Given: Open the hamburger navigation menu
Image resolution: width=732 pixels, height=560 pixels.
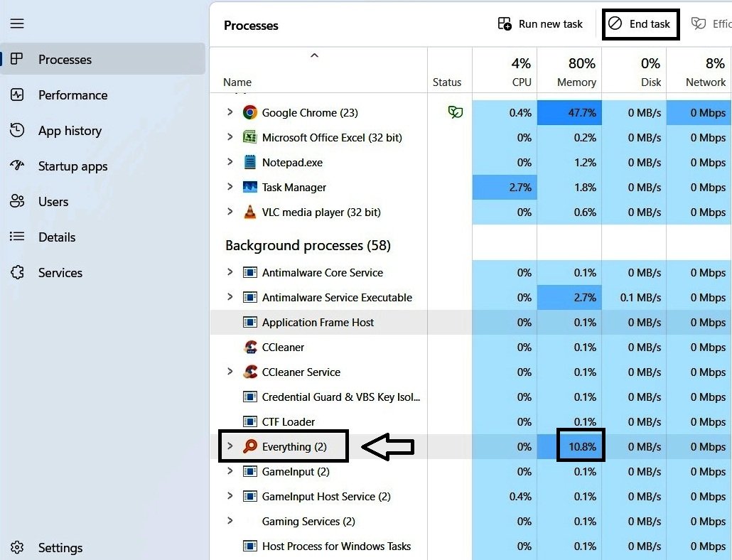Looking at the screenshot, I should tap(17, 23).
